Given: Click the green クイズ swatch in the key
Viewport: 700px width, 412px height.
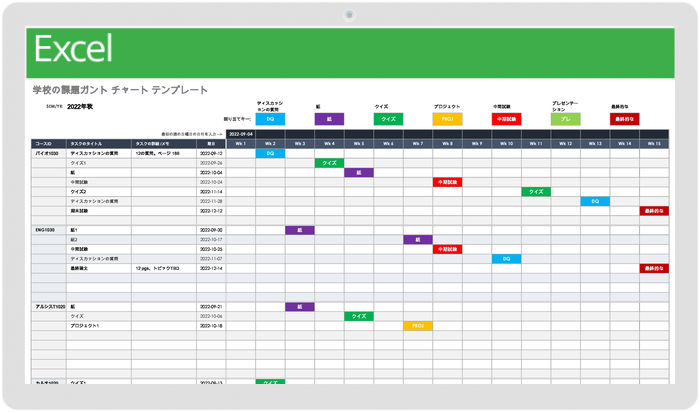Looking at the screenshot, I should tap(388, 119).
